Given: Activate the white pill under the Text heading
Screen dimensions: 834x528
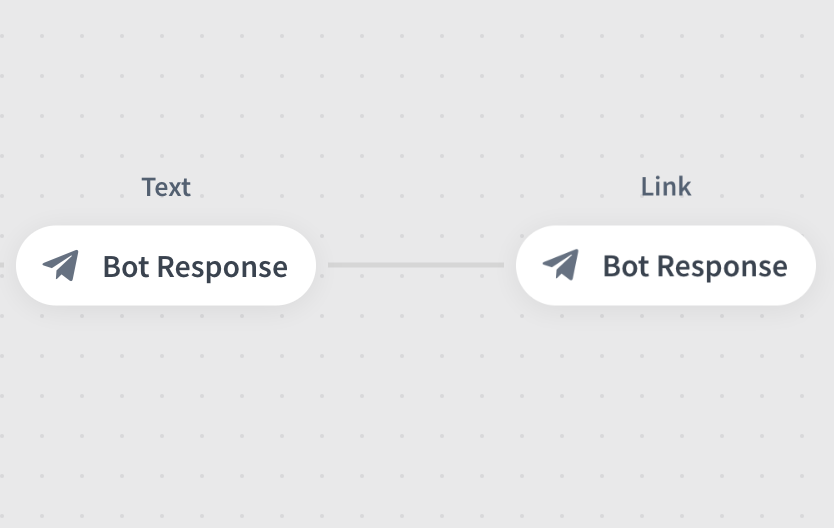Looking at the screenshot, I should click(x=166, y=265).
